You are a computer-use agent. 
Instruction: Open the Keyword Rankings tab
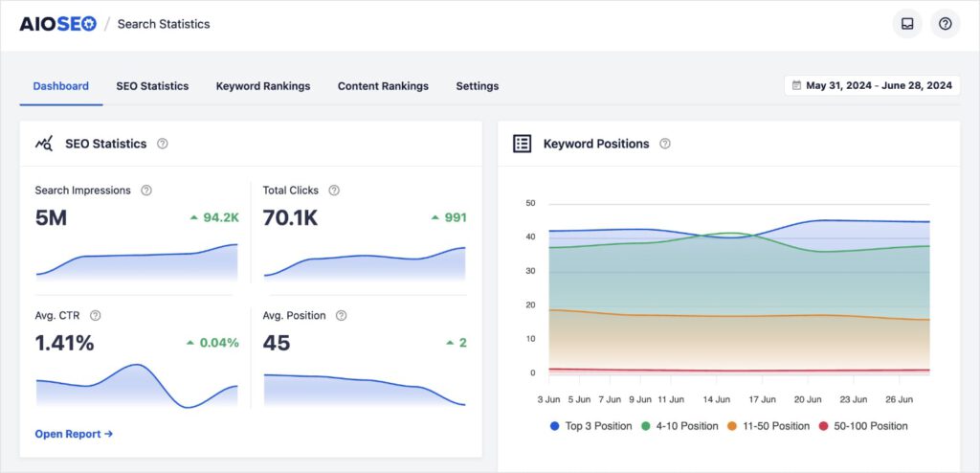pyautogui.click(x=263, y=86)
